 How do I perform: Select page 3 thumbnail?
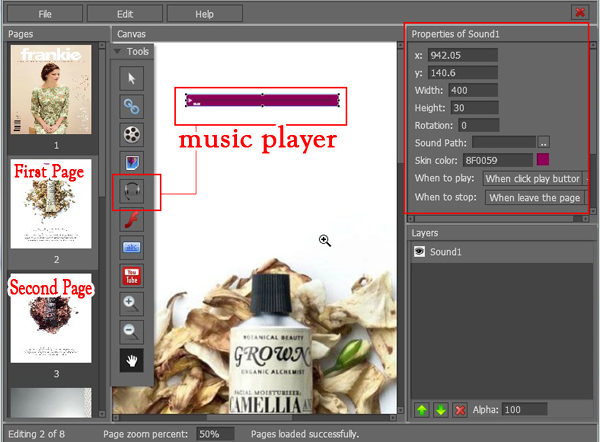[51, 318]
